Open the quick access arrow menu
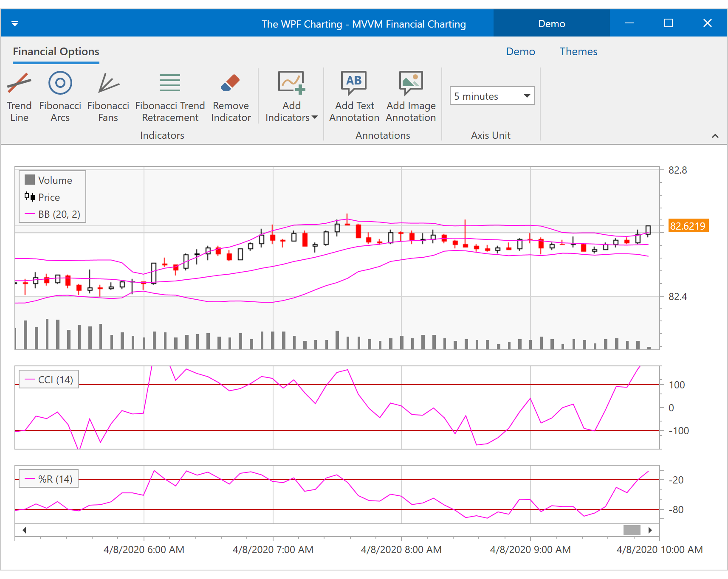The width and height of the screenshot is (728, 579). [15, 24]
